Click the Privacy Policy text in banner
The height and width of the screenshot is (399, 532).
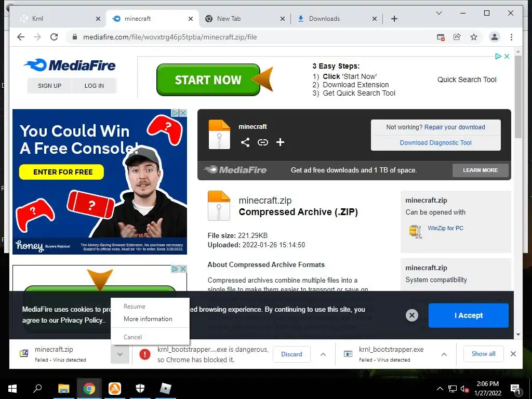point(82,320)
